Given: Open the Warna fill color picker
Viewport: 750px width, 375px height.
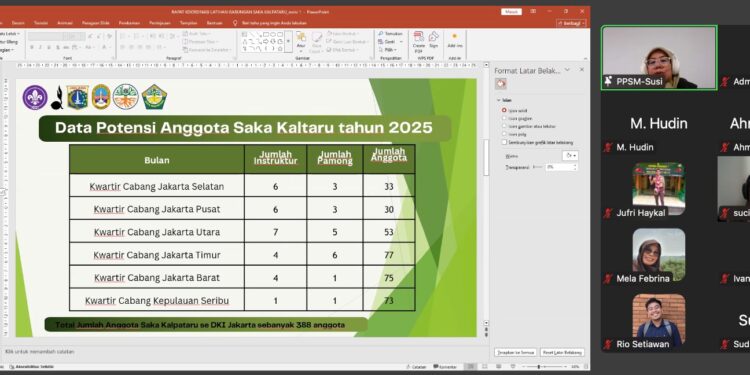Looking at the screenshot, I should [x=570, y=155].
